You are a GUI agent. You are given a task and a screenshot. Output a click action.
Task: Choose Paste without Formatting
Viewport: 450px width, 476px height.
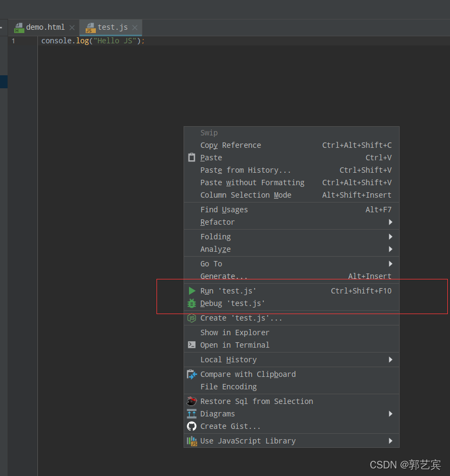tap(291, 182)
